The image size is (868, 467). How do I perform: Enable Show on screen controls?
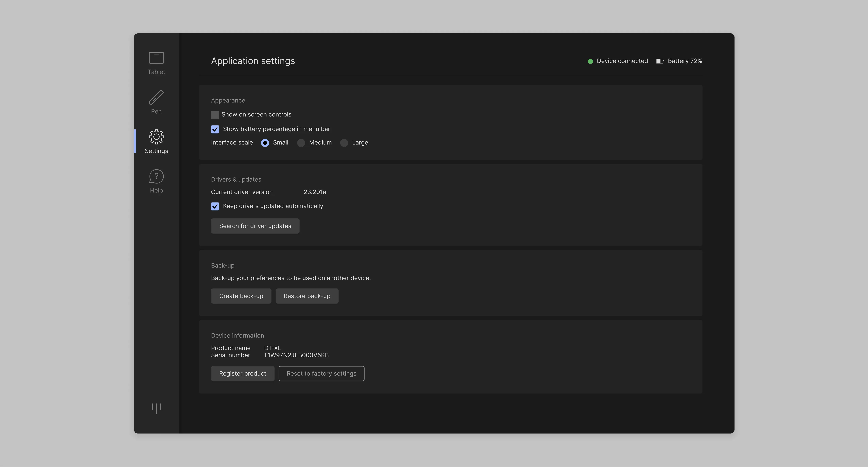tap(215, 114)
